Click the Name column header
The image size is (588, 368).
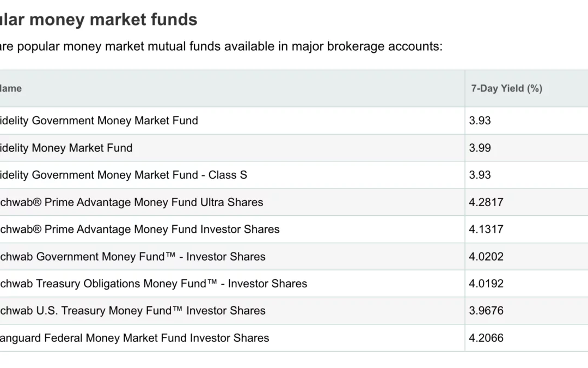point(10,89)
